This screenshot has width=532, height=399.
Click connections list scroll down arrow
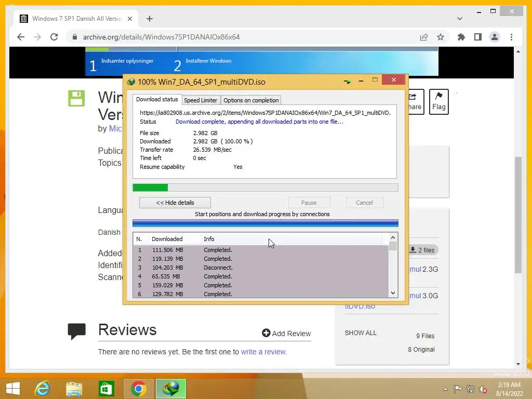[393, 293]
